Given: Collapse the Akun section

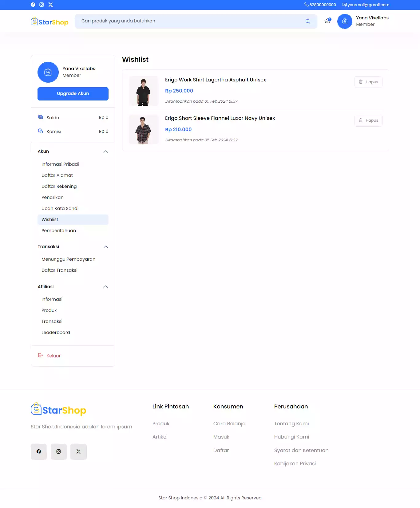Looking at the screenshot, I should 106,152.
